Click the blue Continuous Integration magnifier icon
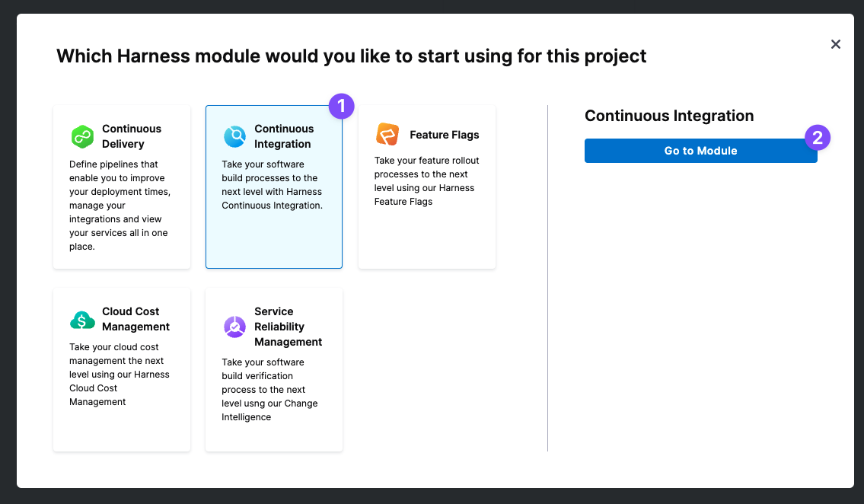Screen dimensions: 864x504 click(234, 136)
